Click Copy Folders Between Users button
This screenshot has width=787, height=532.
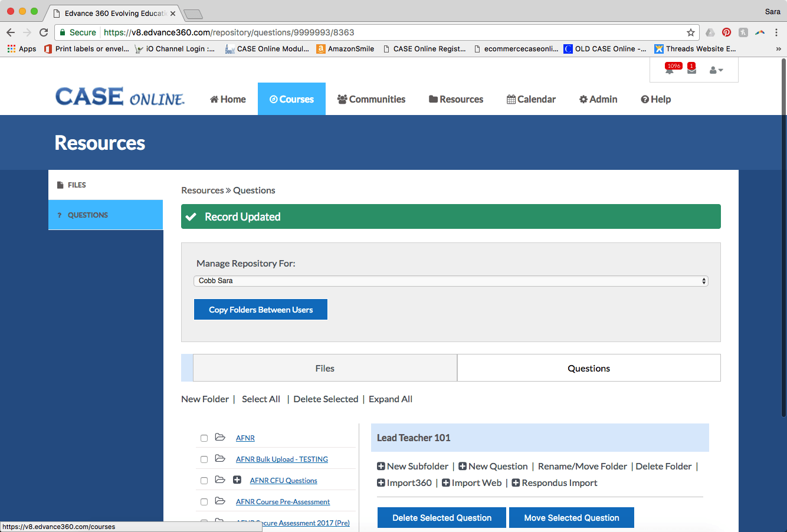click(261, 310)
